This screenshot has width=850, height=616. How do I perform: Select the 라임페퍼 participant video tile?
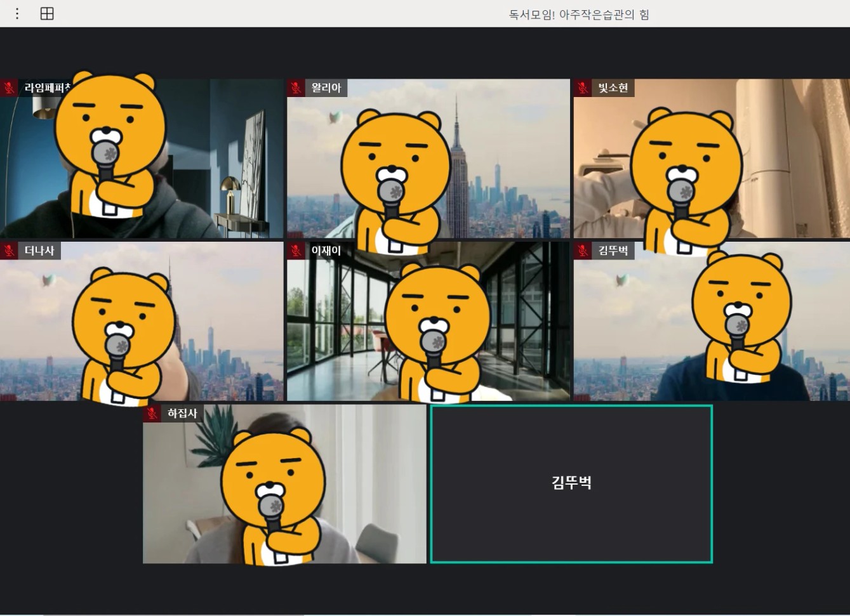[142, 159]
